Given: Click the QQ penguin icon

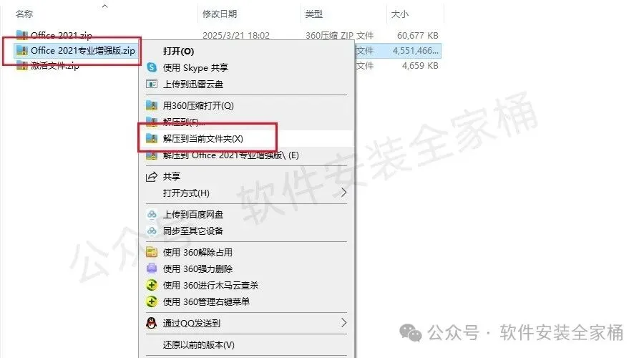Looking at the screenshot, I should 152,323.
